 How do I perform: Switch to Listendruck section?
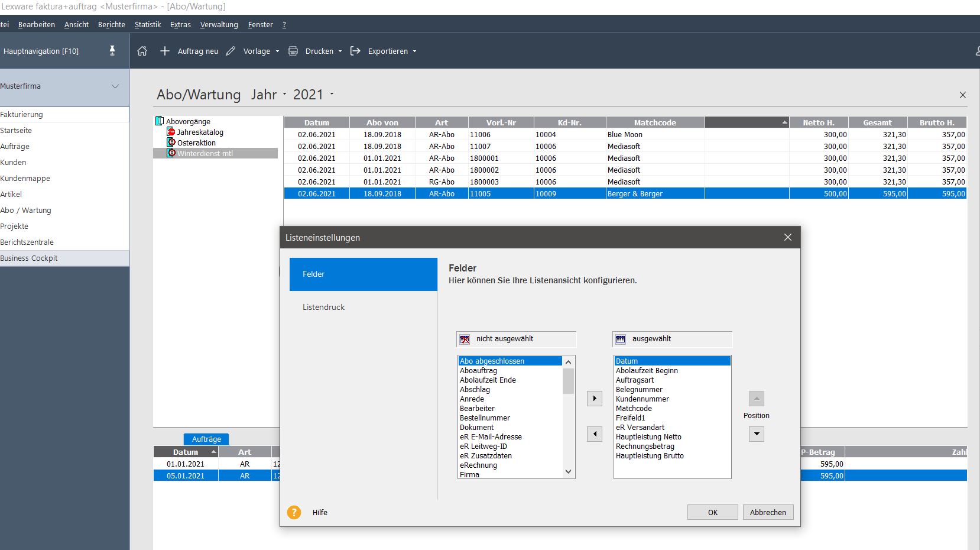pyautogui.click(x=323, y=307)
